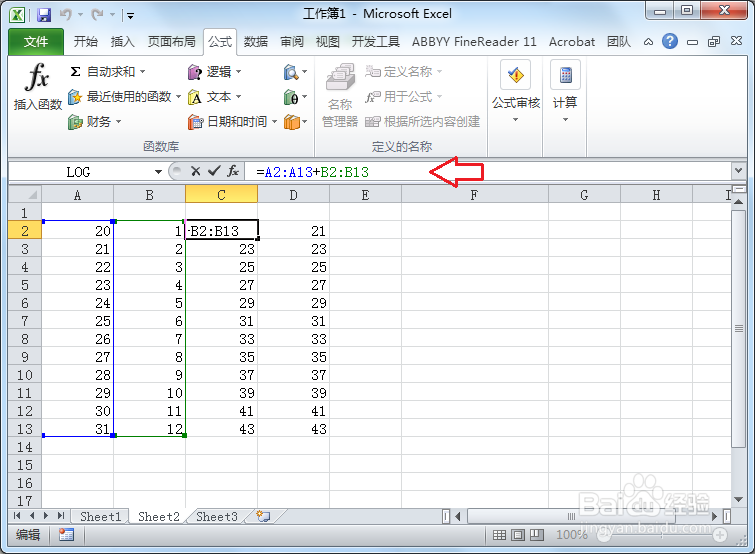
Task: Open Excel Help question mark icon
Action: [x=670, y=42]
